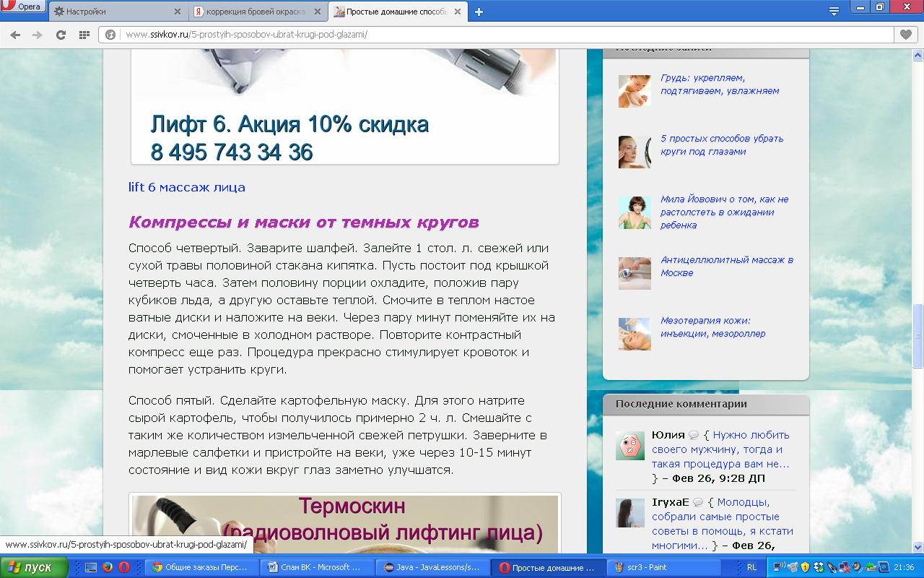Open 'Грудь: укрепляем, подтягиваем, увлажняем' post

(x=720, y=85)
